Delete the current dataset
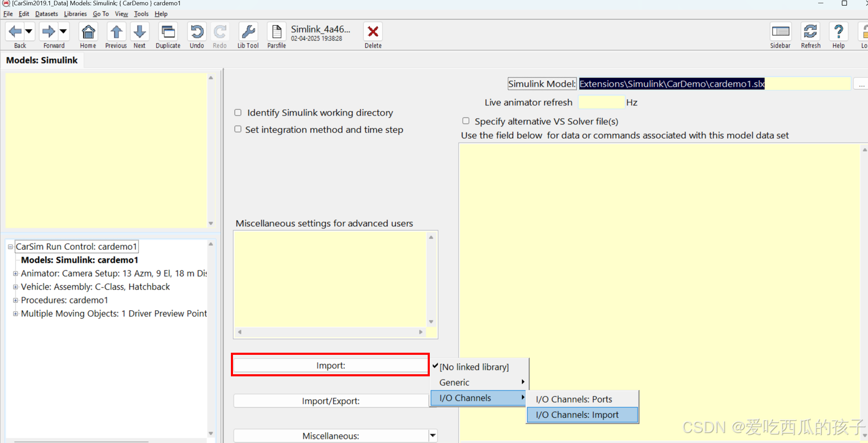Viewport: 868px width, 443px height. coord(373,31)
